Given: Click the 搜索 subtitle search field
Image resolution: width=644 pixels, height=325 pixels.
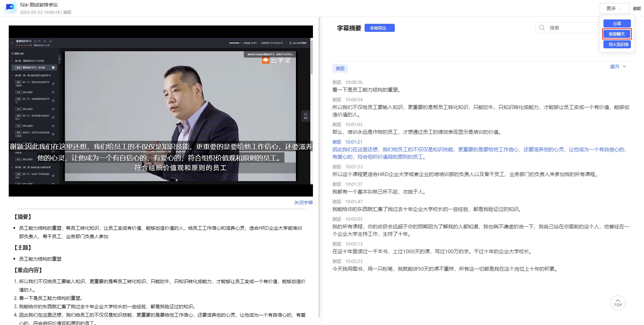Looking at the screenshot, I should pyautogui.click(x=572, y=28).
